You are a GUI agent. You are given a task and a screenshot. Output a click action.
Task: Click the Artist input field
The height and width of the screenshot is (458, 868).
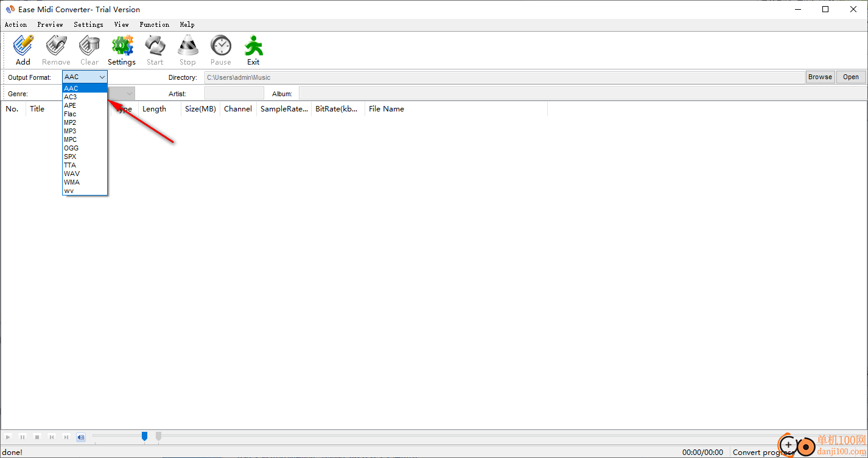click(234, 93)
